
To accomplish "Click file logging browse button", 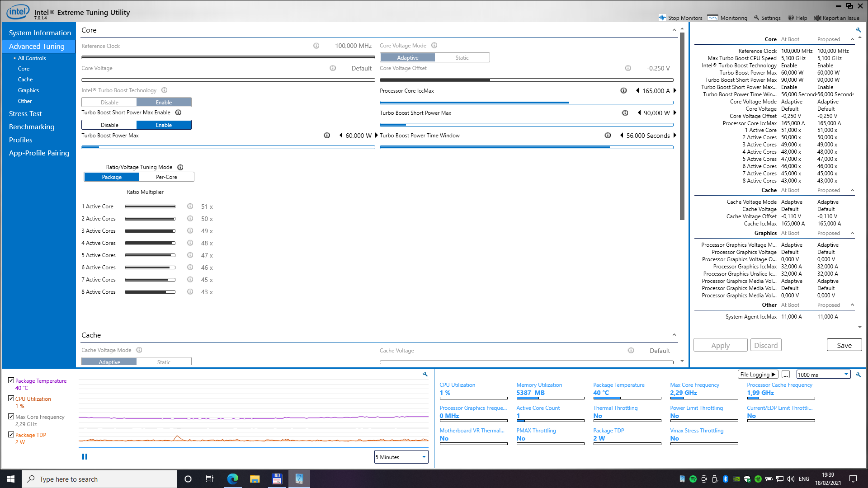I will coord(786,375).
